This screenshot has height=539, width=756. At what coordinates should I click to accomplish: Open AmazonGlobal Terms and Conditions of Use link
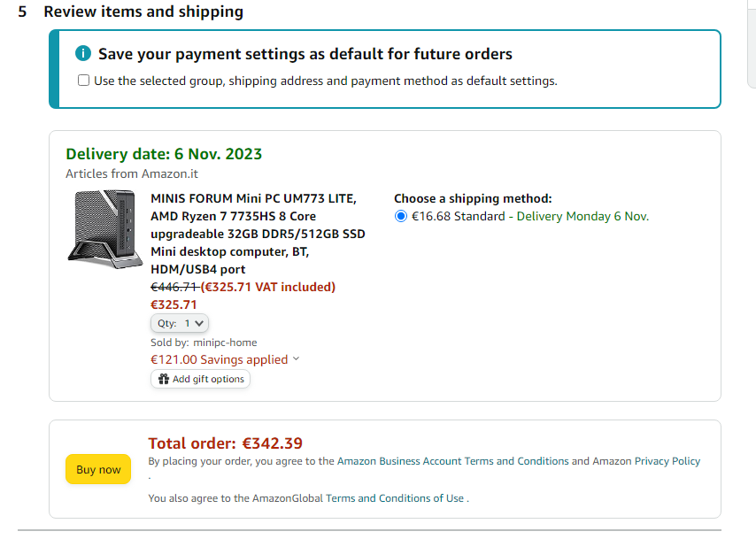pyautogui.click(x=358, y=498)
